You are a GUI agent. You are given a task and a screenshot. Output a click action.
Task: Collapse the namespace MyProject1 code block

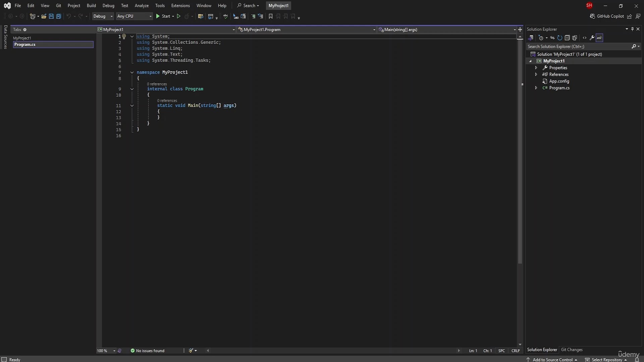(132, 72)
